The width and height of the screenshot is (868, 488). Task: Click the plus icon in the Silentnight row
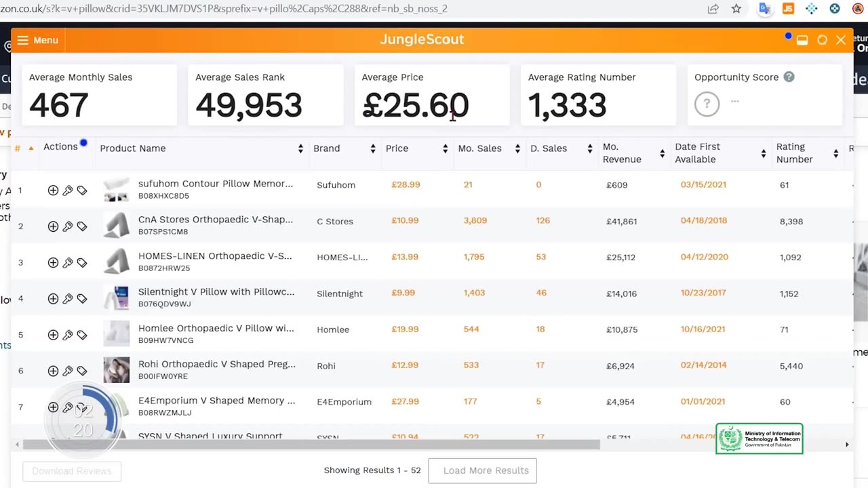coord(53,299)
